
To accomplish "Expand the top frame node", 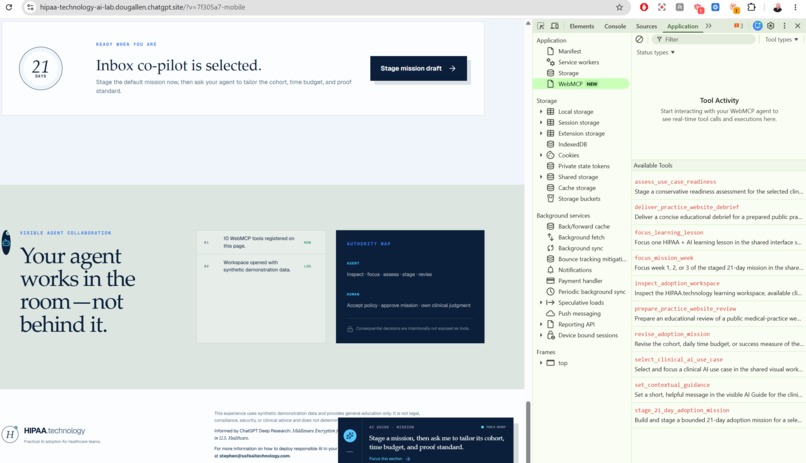I will tap(541, 363).
